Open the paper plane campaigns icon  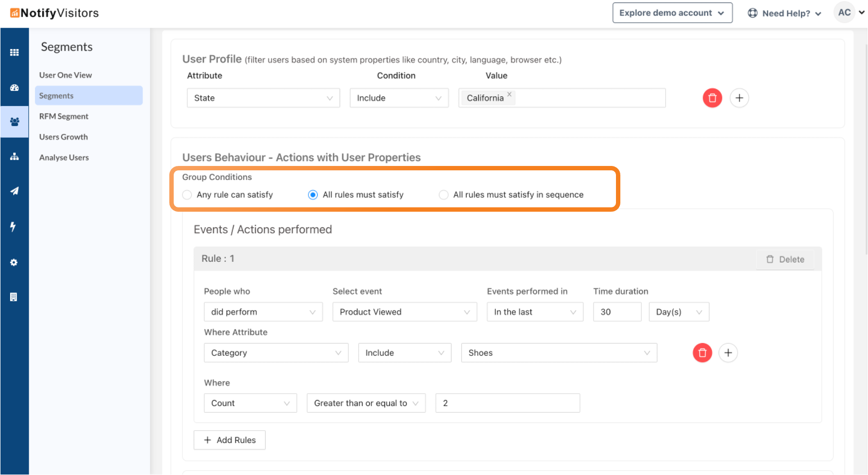coord(14,191)
